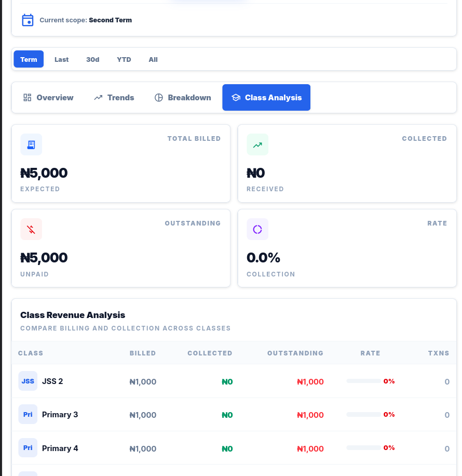The height and width of the screenshot is (476, 462).
Task: Select the Term period filter
Action: point(29,59)
